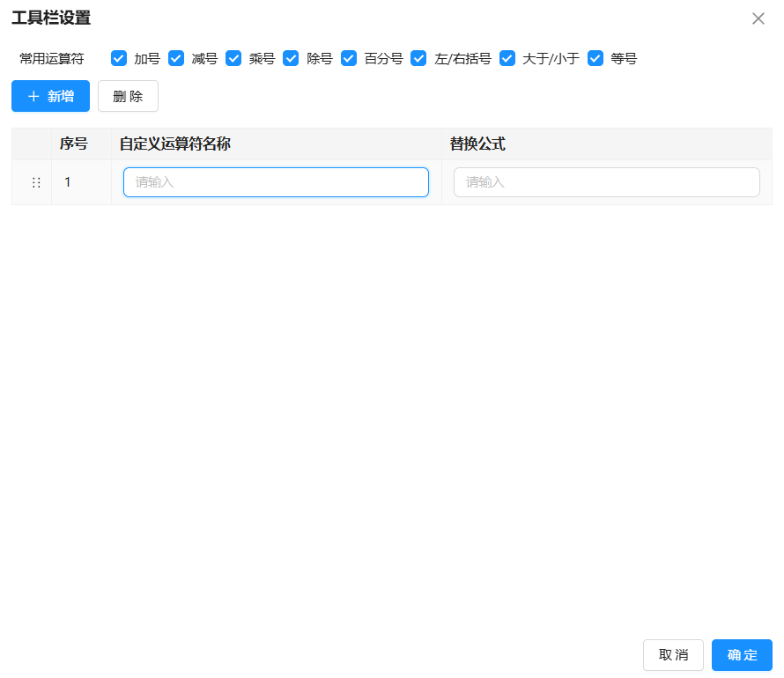Viewport: 784px width, 678px height.
Task: Uncheck the 加号 checkbox
Action: tap(119, 58)
